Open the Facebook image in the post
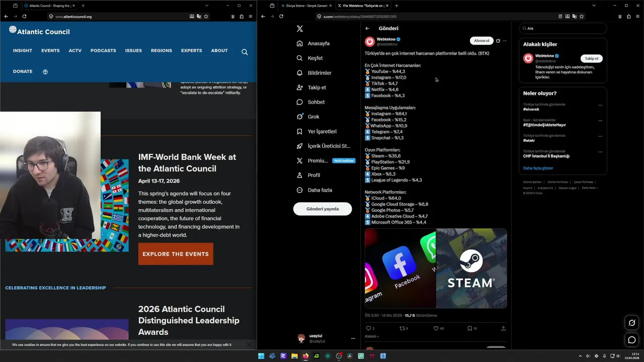Image resolution: width=644 pixels, height=362 pixels. point(400,268)
